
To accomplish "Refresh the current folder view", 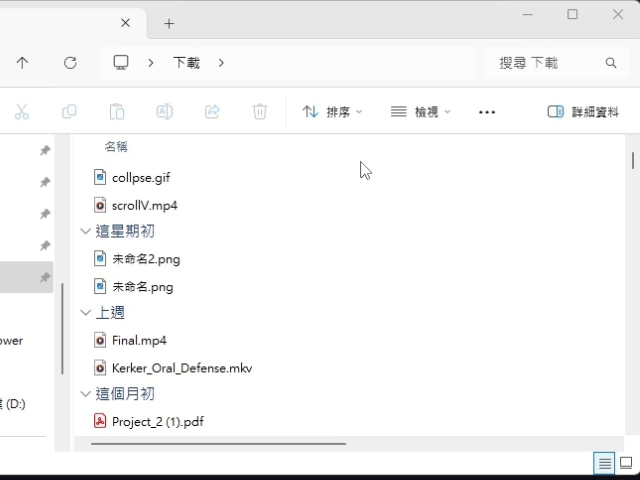I will tap(70, 63).
